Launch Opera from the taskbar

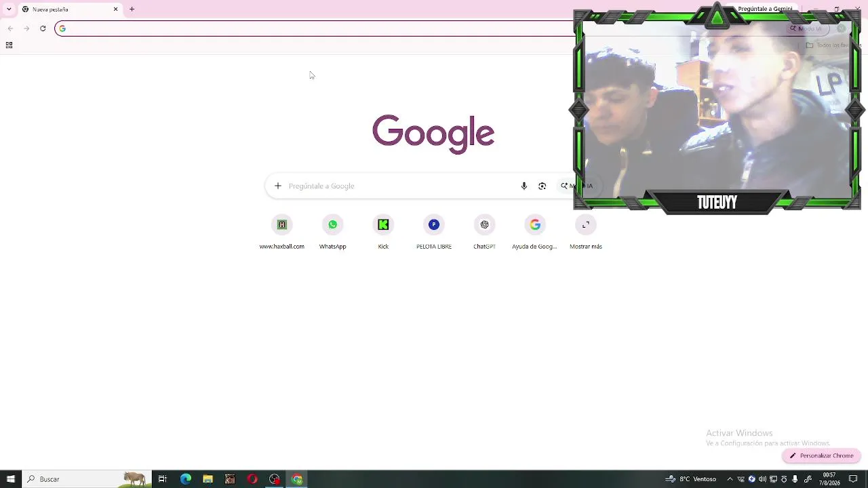click(x=252, y=479)
